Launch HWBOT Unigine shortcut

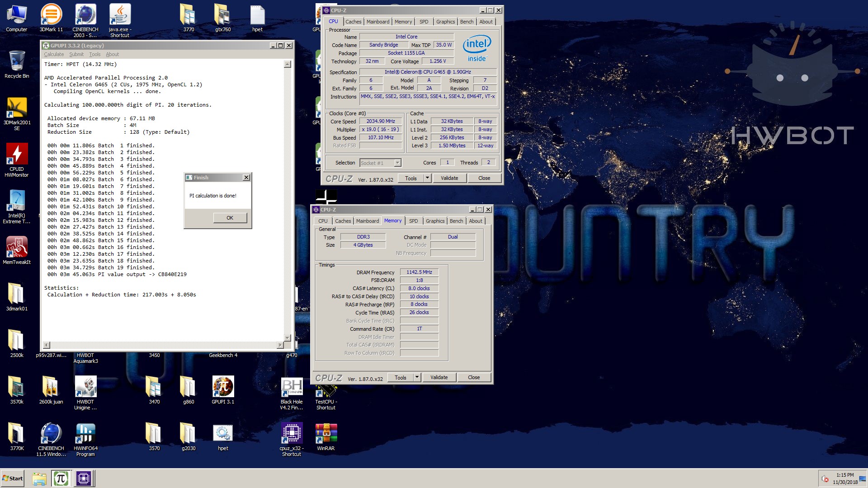(x=85, y=393)
